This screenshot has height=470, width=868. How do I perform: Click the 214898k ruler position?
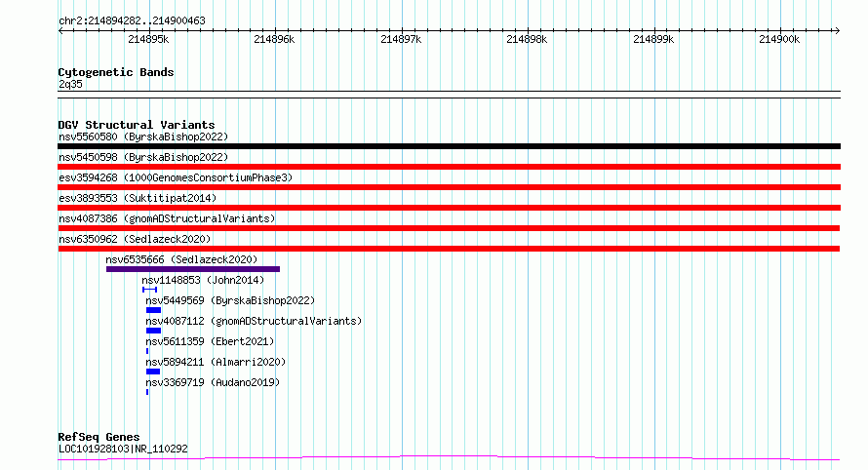click(x=527, y=39)
